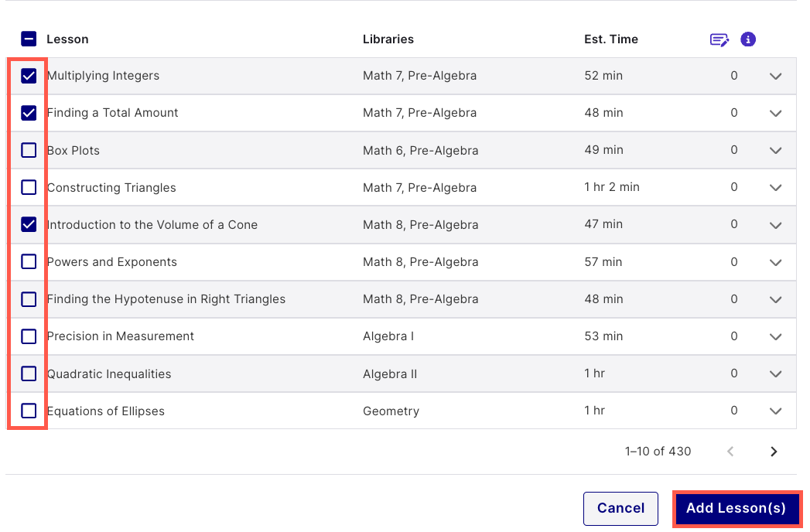Screen dimensions: 810x532
Task: Expand the Constructing Triangles row
Action: coord(776,187)
